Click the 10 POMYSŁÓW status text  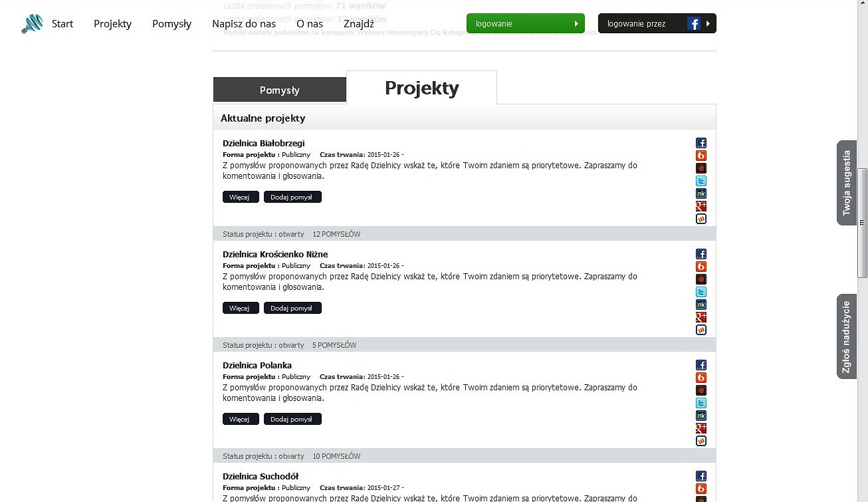tap(336, 456)
